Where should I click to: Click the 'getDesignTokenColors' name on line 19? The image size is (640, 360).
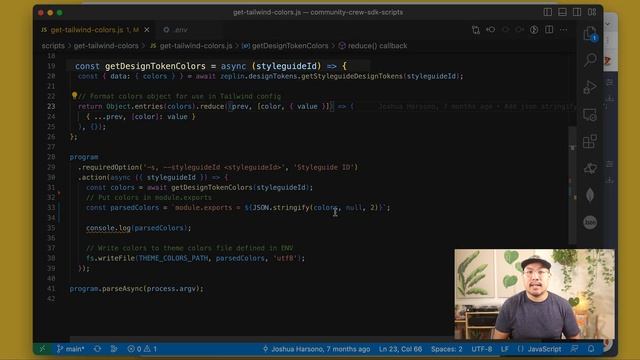coord(155,66)
